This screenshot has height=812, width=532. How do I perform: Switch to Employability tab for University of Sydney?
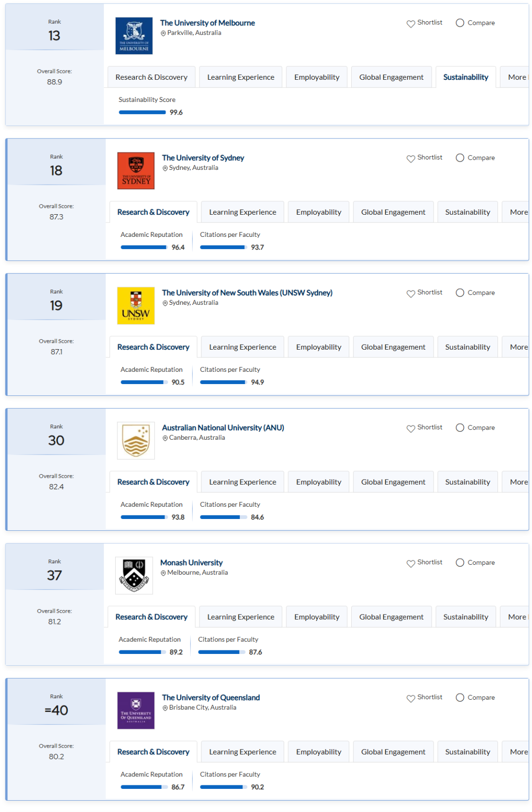(x=319, y=212)
